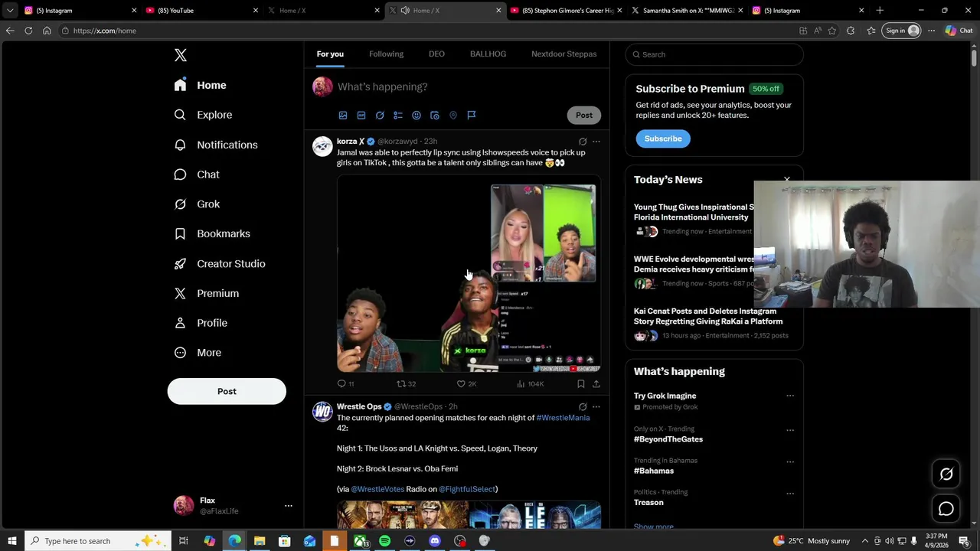Open Explore in the left sidebar
This screenshot has height=551, width=980.
(x=204, y=115)
